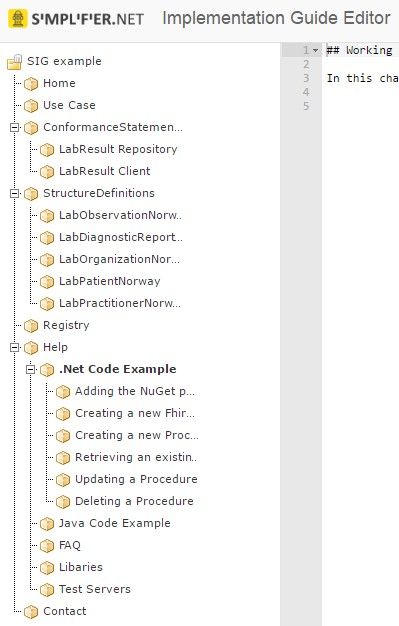This screenshot has width=399, height=626.
Task: Select the SIG example root folder icon
Action: point(15,62)
